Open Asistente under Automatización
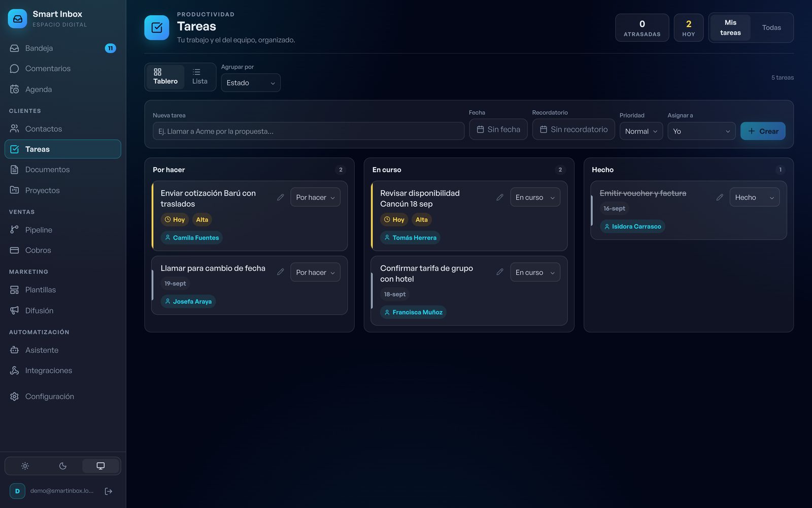 [x=63, y=351]
